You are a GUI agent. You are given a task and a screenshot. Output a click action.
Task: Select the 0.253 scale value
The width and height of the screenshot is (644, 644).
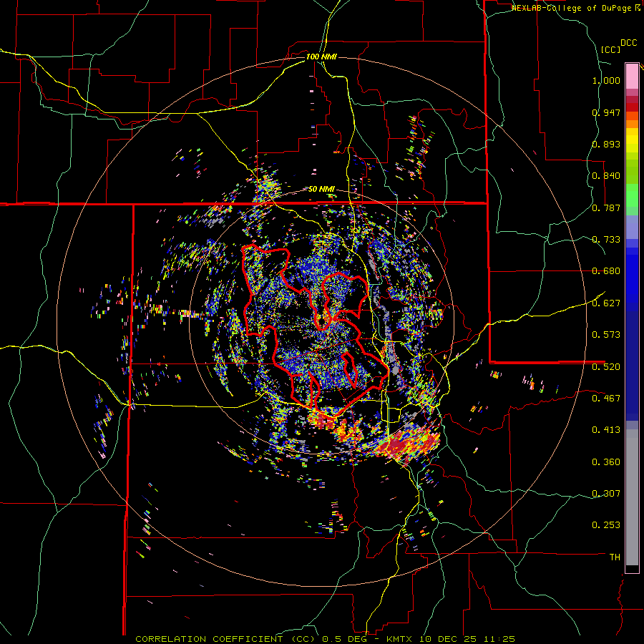click(606, 525)
